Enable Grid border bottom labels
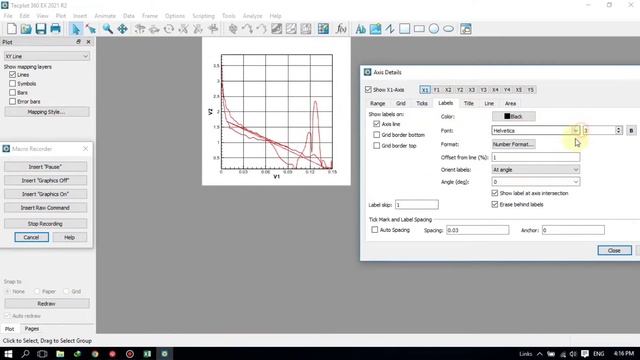The image size is (640, 360). (x=376, y=135)
